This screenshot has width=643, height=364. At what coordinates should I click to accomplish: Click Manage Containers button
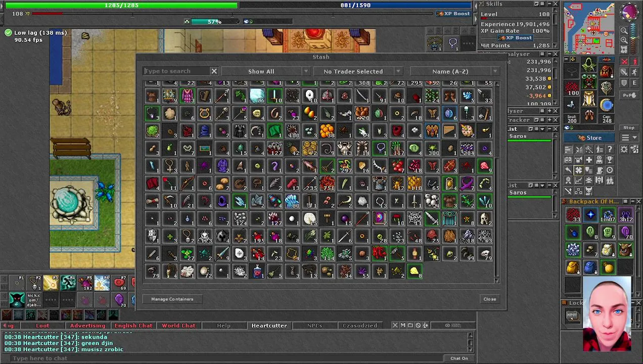[x=172, y=299]
